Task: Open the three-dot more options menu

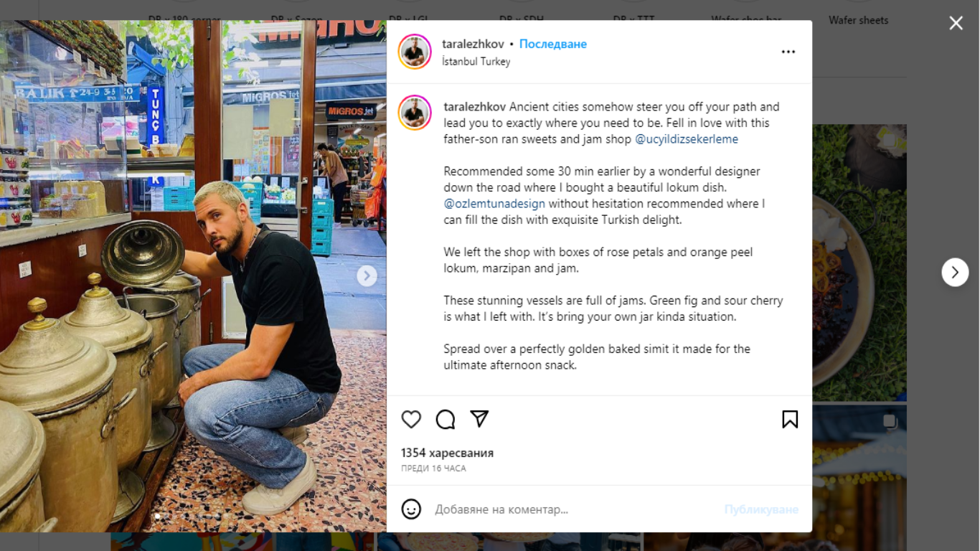Action: pyautogui.click(x=788, y=52)
